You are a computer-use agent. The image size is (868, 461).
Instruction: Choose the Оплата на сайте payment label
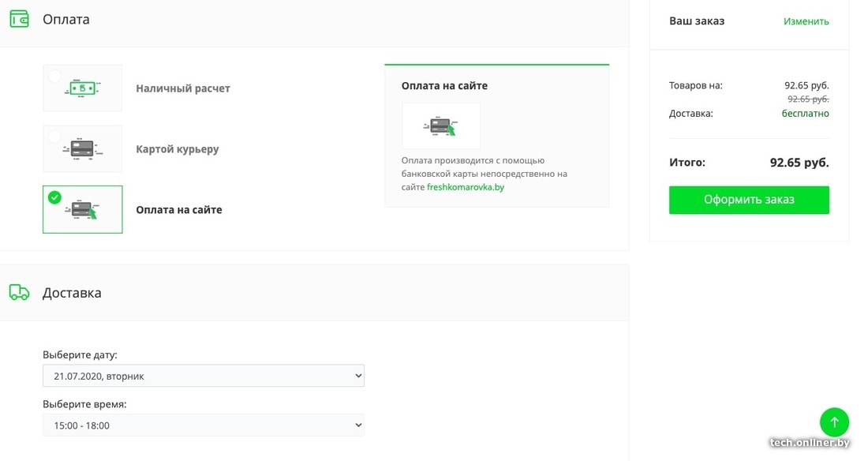[179, 210]
